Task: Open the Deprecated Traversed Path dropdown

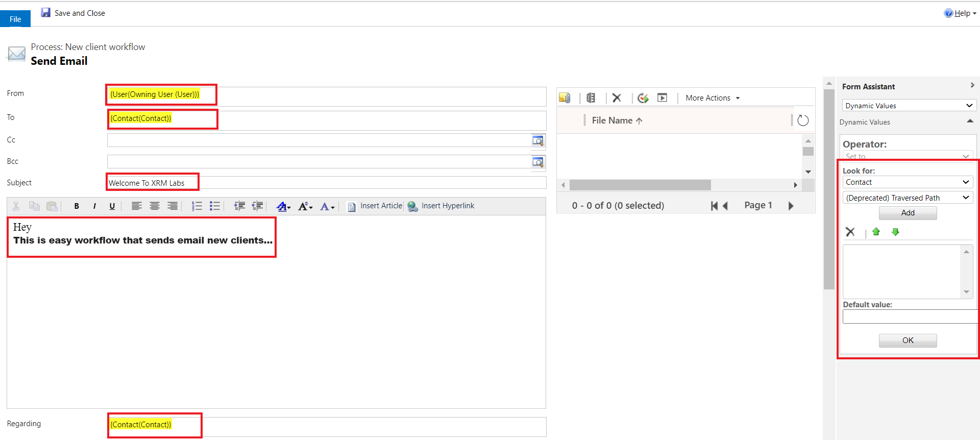Action: [908, 198]
